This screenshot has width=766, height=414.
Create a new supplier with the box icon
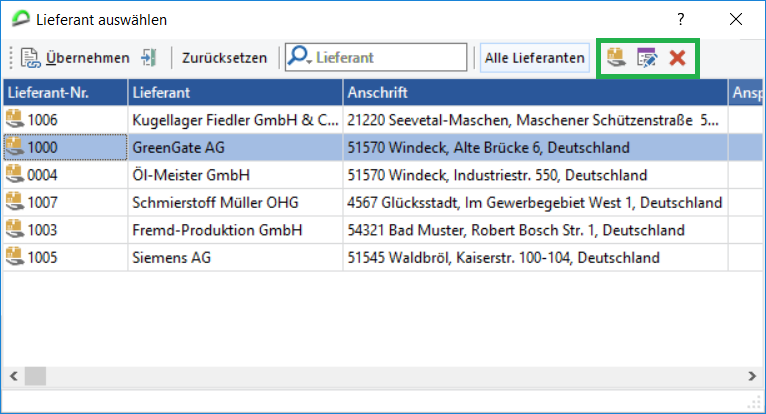[616, 58]
